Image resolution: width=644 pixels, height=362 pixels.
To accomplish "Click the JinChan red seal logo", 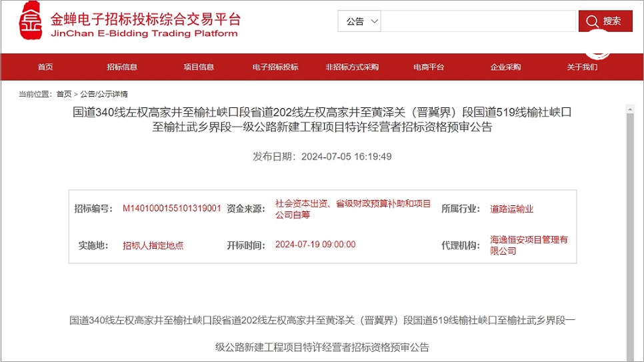I will coord(31,21).
